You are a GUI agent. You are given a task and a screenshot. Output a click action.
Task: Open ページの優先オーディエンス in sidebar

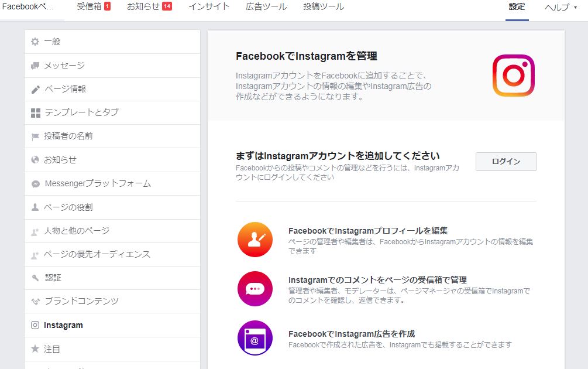click(x=112, y=255)
